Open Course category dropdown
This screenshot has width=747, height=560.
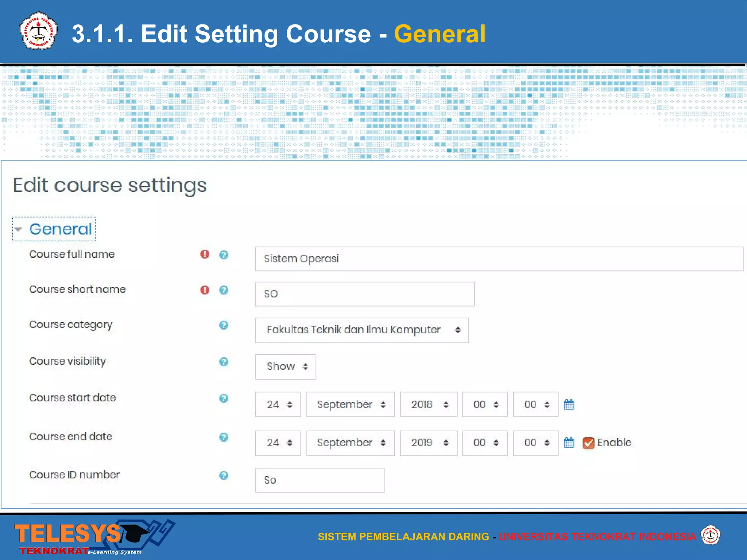tap(362, 330)
